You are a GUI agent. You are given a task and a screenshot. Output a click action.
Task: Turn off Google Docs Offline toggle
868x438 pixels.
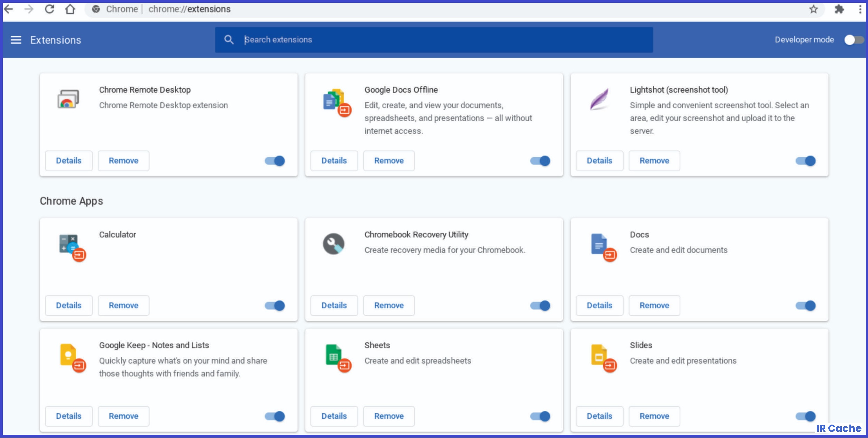pos(540,161)
